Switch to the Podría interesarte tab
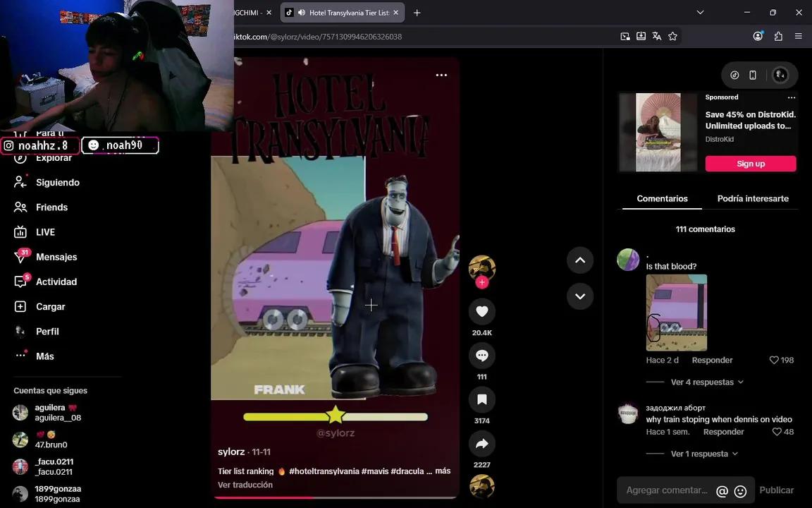 click(753, 198)
